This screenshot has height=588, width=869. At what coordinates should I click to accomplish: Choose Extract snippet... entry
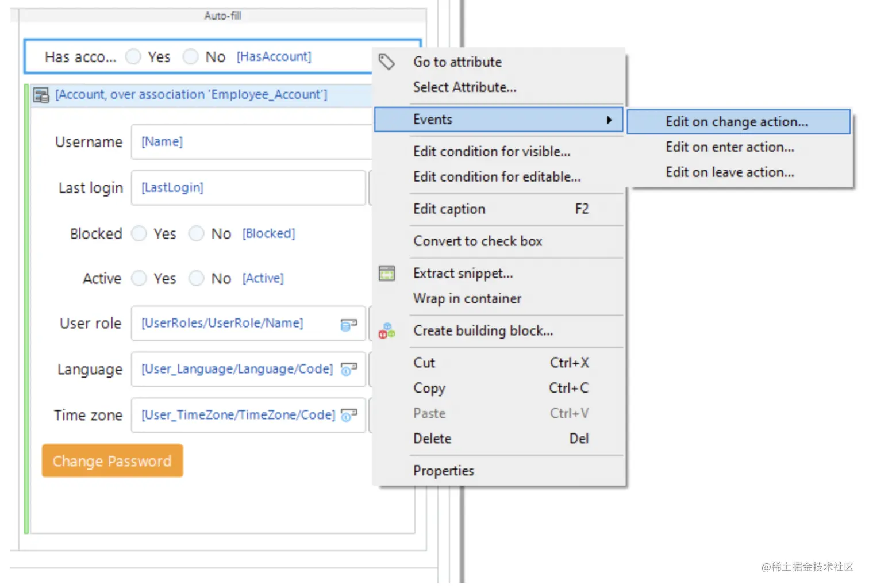pyautogui.click(x=499, y=274)
